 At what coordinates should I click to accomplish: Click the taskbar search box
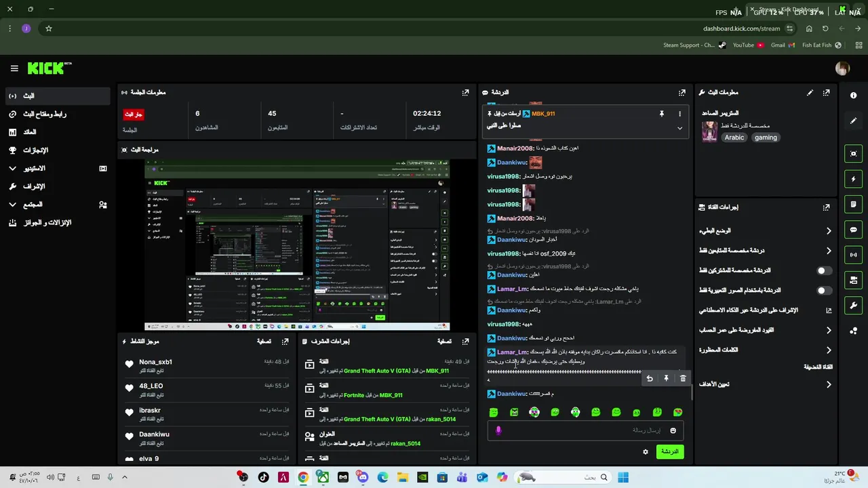[563, 477]
